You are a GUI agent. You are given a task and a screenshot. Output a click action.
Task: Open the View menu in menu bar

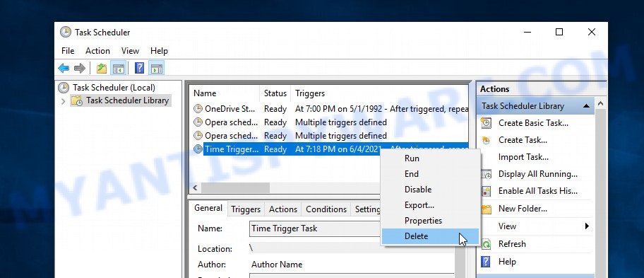tap(130, 51)
